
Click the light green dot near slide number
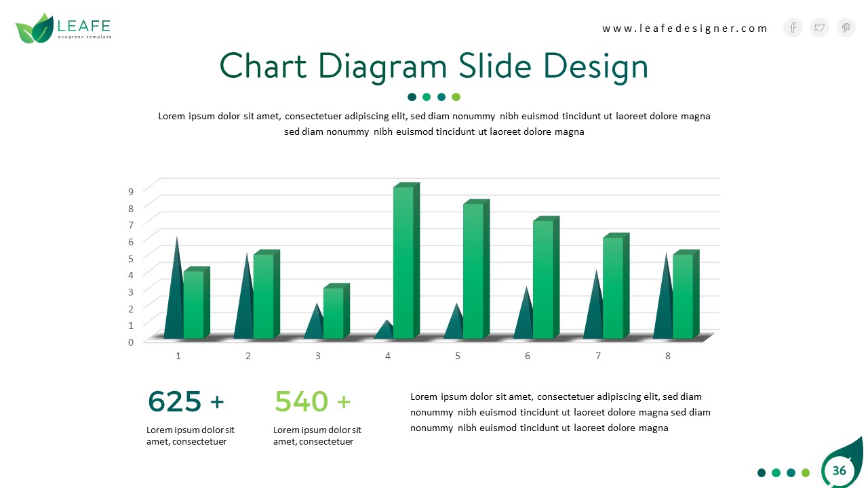click(x=806, y=472)
